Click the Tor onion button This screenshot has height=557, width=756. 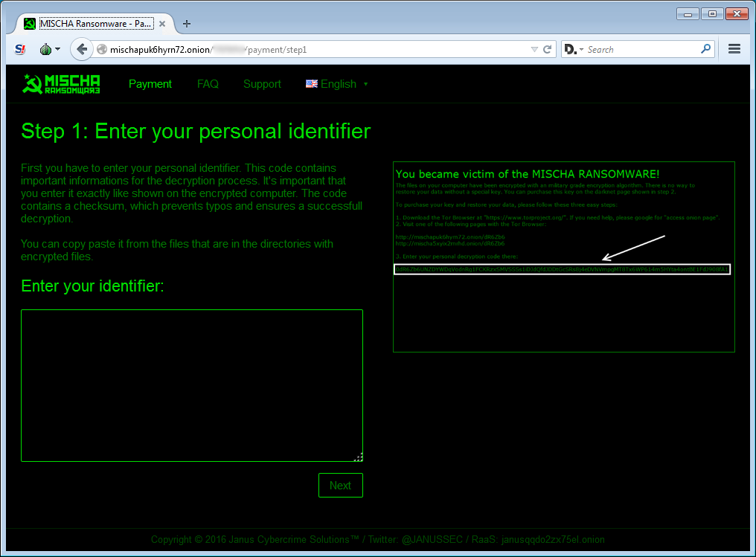50,49
